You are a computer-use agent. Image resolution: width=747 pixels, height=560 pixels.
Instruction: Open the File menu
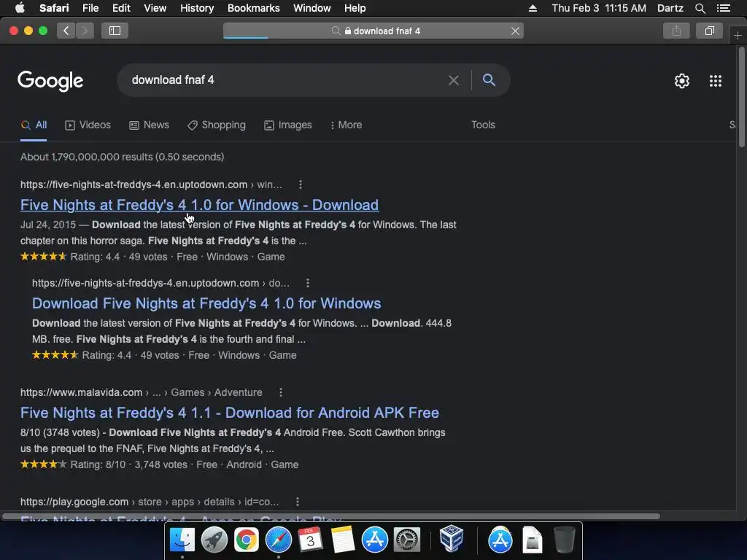90,8
